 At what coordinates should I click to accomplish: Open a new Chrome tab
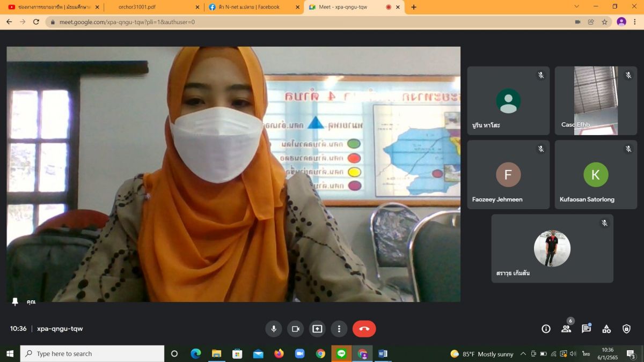click(x=413, y=7)
